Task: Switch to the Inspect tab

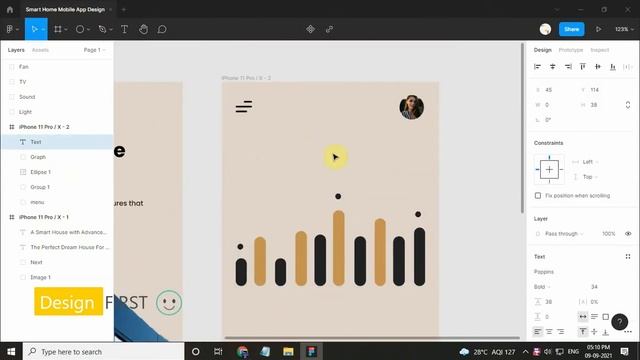Action: (600, 50)
